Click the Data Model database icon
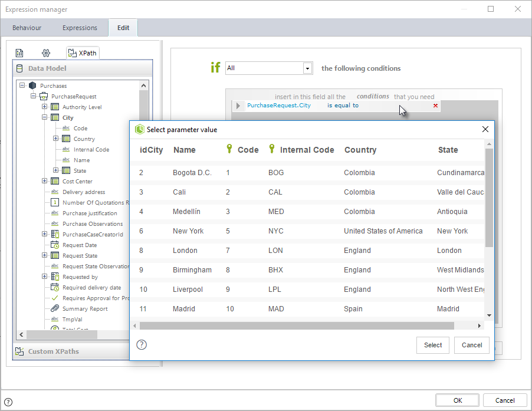The image size is (532, 411). click(x=19, y=68)
